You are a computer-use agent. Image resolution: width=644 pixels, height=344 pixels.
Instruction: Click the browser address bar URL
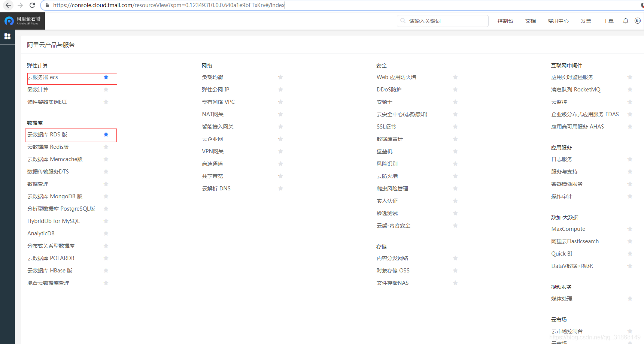pyautogui.click(x=169, y=5)
